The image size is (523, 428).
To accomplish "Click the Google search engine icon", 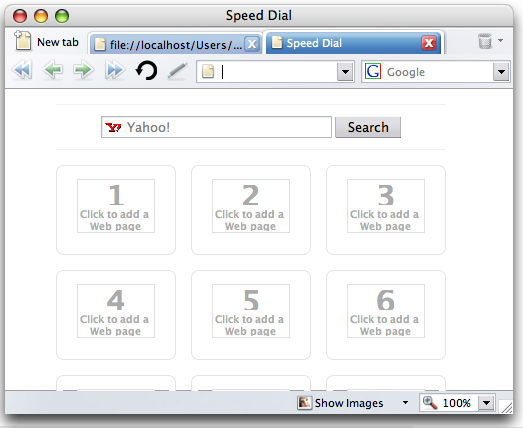I will (x=373, y=71).
